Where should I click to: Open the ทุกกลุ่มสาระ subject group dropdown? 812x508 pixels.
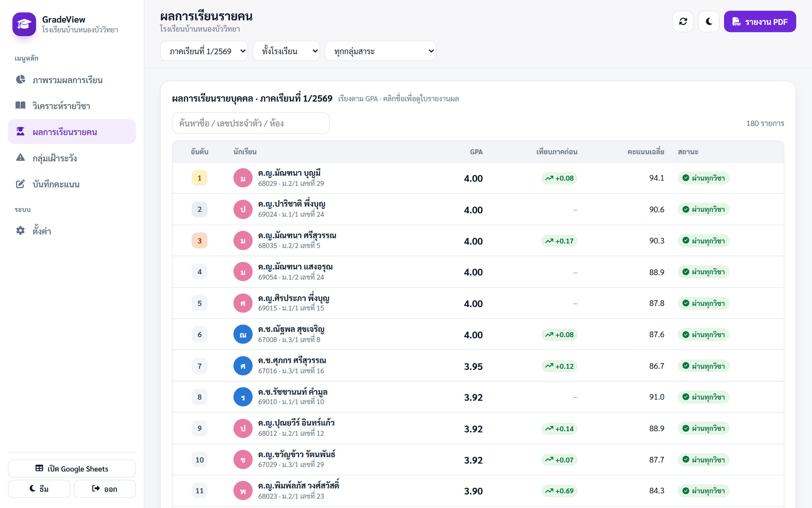(380, 51)
